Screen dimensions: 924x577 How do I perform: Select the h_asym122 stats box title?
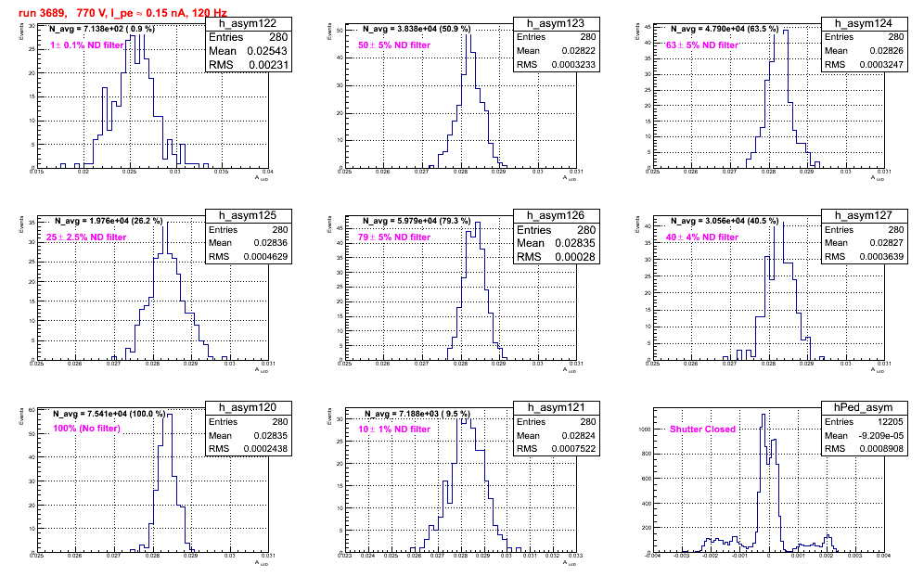coord(248,23)
